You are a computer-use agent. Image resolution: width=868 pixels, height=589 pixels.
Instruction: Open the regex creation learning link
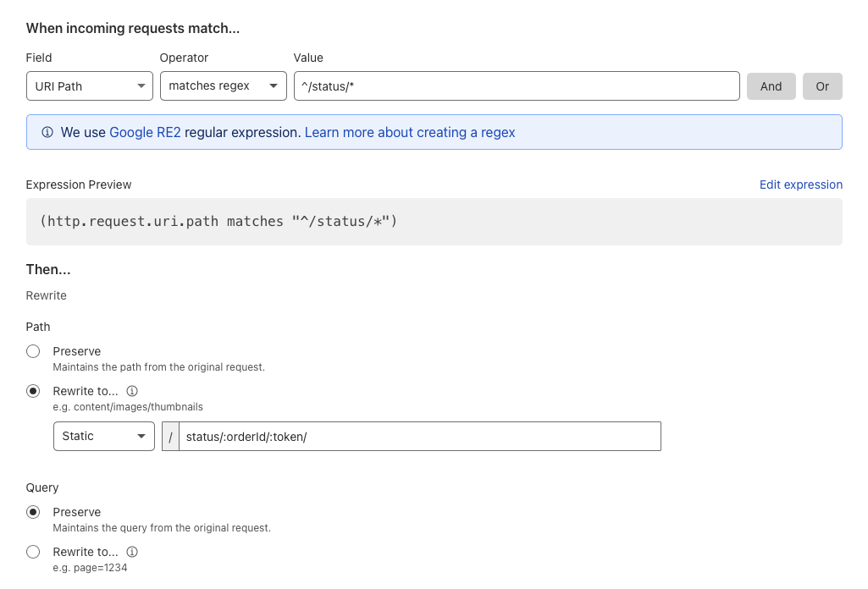pos(409,132)
